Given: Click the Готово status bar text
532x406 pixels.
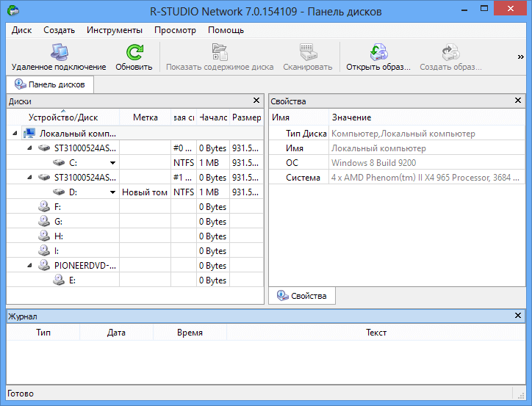Looking at the screenshot, I should point(21,394).
